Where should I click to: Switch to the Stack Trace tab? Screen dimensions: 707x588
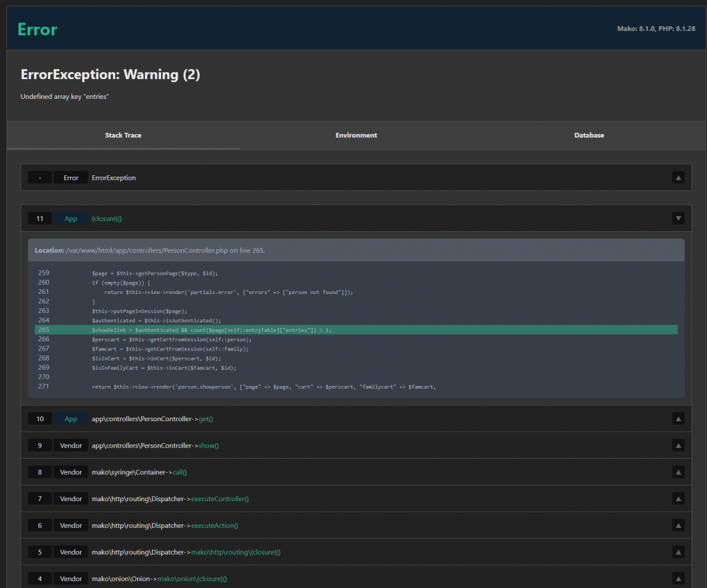(x=123, y=135)
